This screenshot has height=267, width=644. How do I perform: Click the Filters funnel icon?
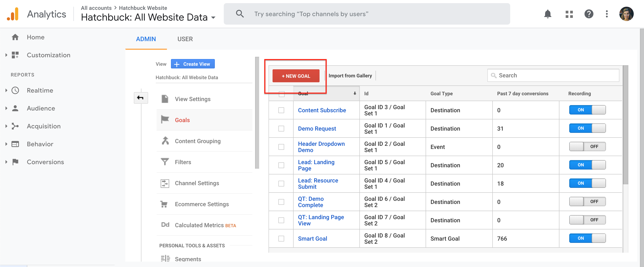pos(165,162)
